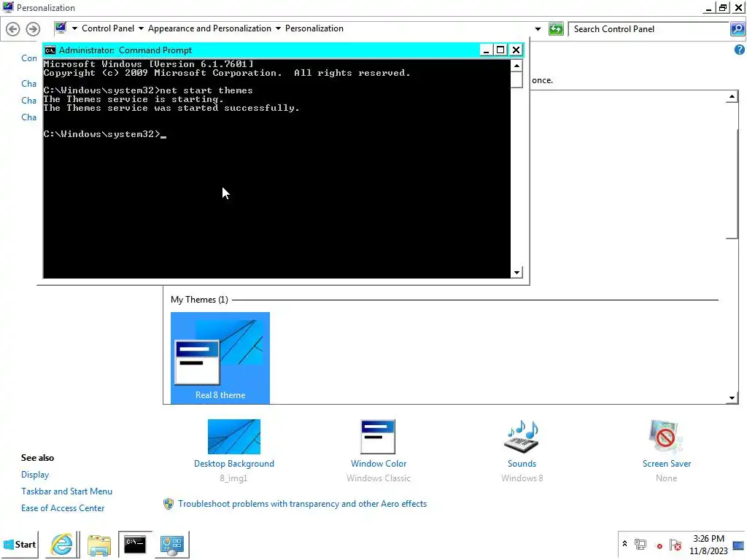
Task: Open Help with the question mark icon
Action: (x=740, y=50)
